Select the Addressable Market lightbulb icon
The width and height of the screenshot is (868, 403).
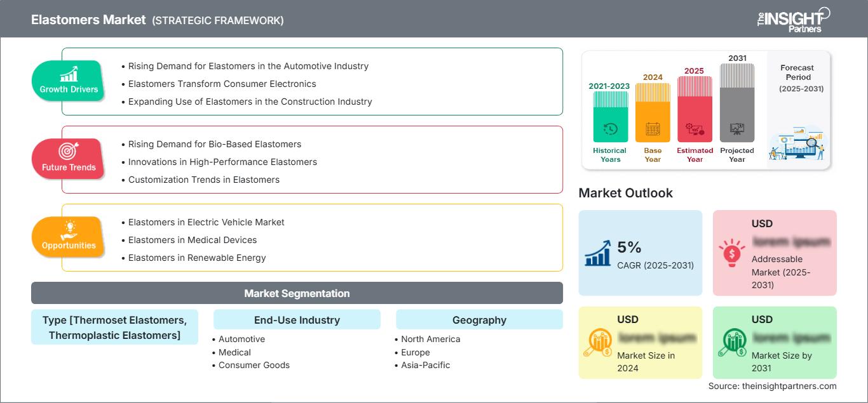(x=733, y=251)
